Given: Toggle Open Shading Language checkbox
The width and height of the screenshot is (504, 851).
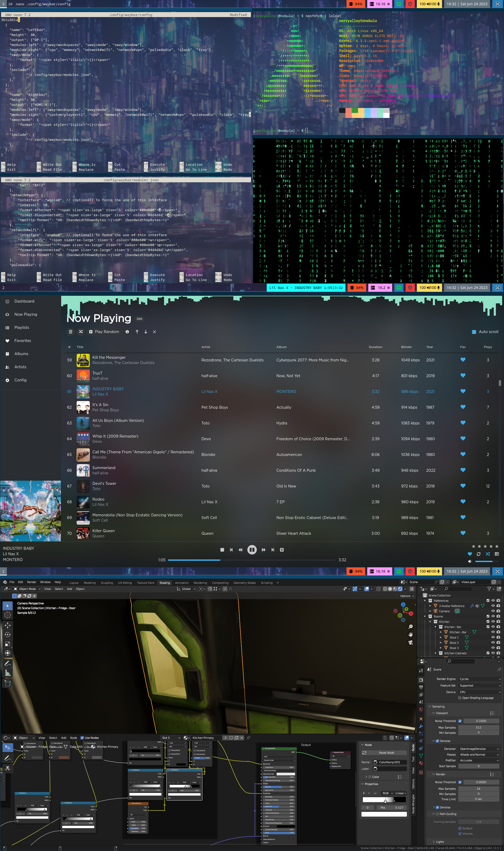Looking at the screenshot, I should point(460,698).
